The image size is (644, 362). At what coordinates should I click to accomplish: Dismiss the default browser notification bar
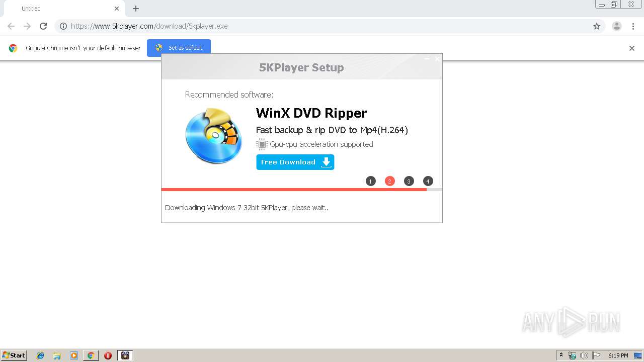coord(632,48)
